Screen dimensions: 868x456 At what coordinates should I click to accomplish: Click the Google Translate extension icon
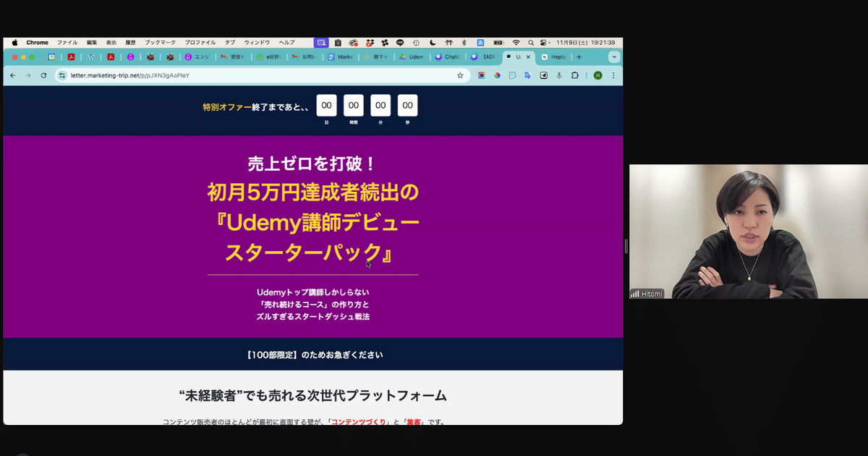pos(528,75)
